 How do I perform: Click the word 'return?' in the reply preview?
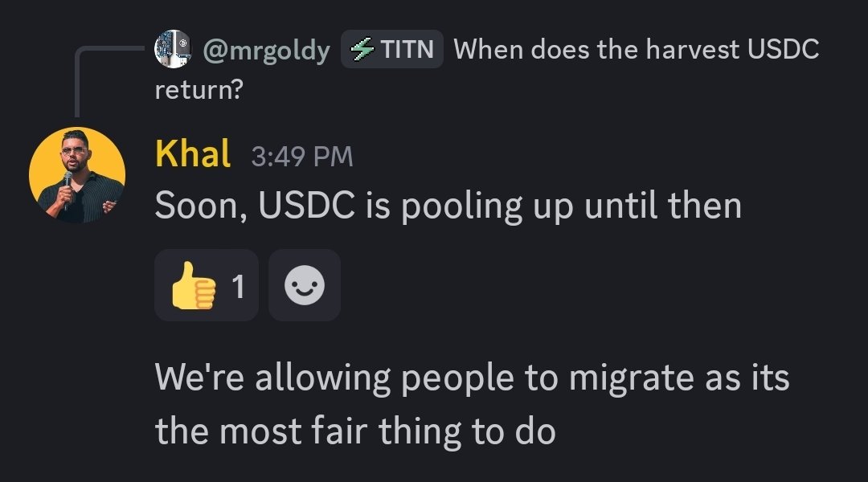click(x=199, y=88)
